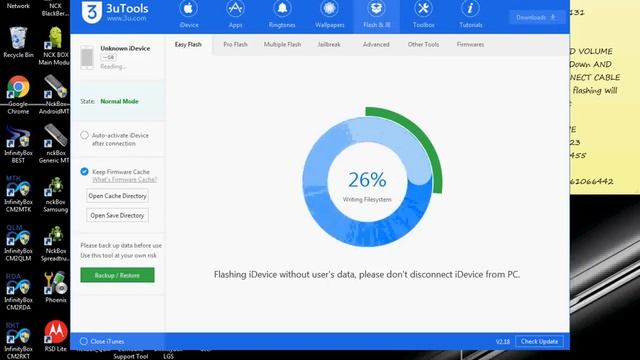Click the Backup / Restore button
The height and width of the screenshot is (360, 640).
coord(117,275)
